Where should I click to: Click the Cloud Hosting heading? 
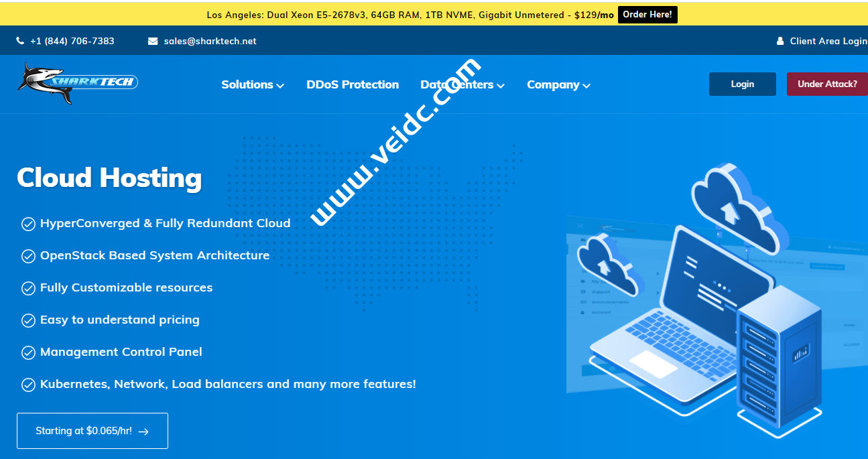point(109,178)
